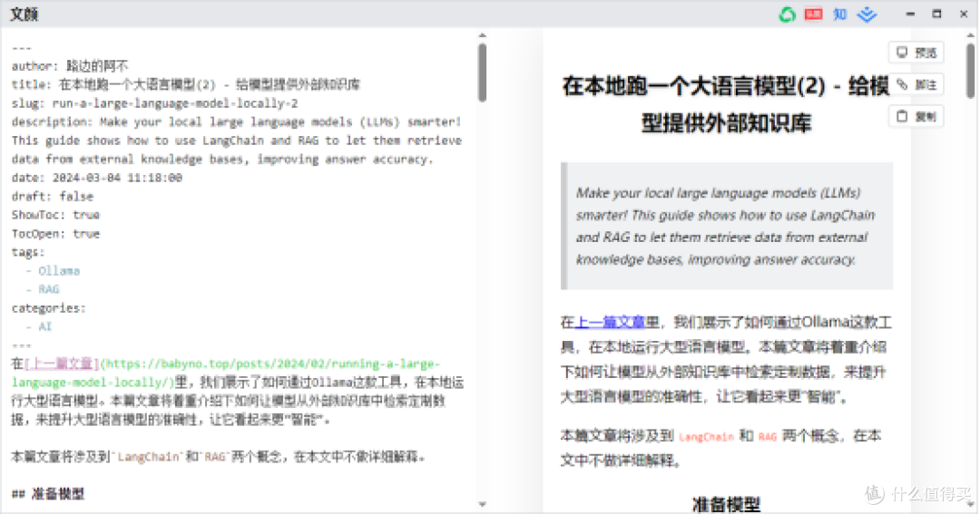Select the red Toutiao platform icon
The height and width of the screenshot is (514, 980).
(813, 15)
